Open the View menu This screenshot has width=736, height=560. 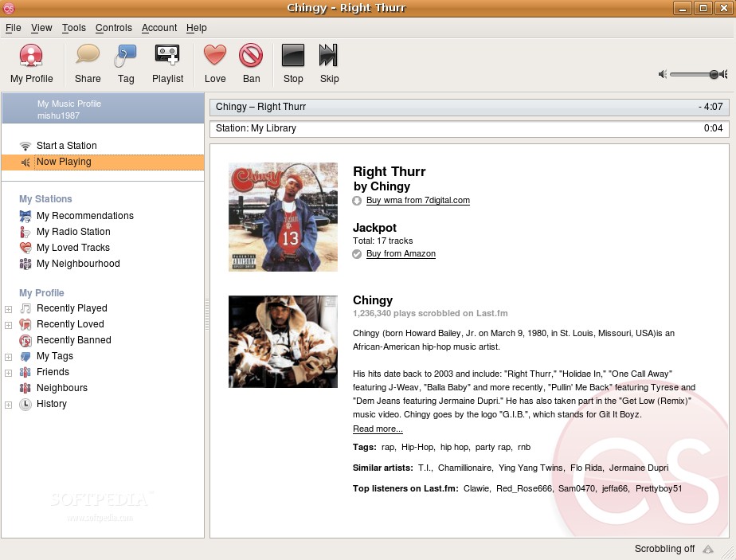(x=41, y=28)
